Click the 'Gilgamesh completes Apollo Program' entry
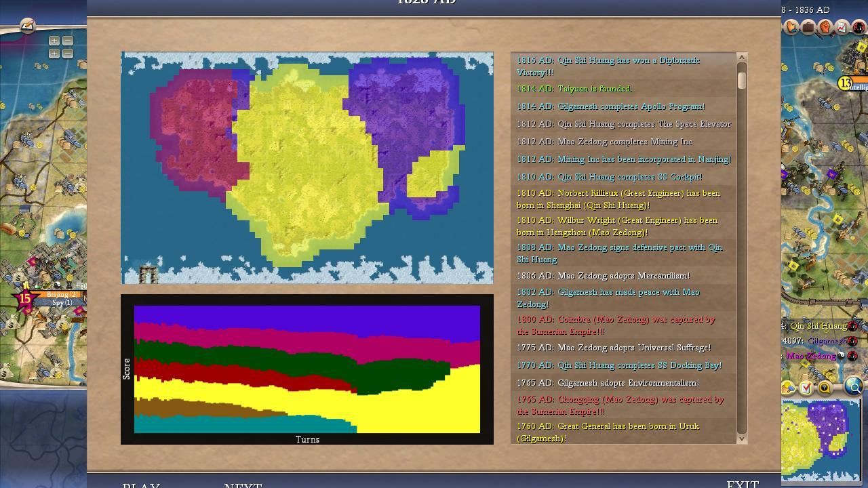 624,106
